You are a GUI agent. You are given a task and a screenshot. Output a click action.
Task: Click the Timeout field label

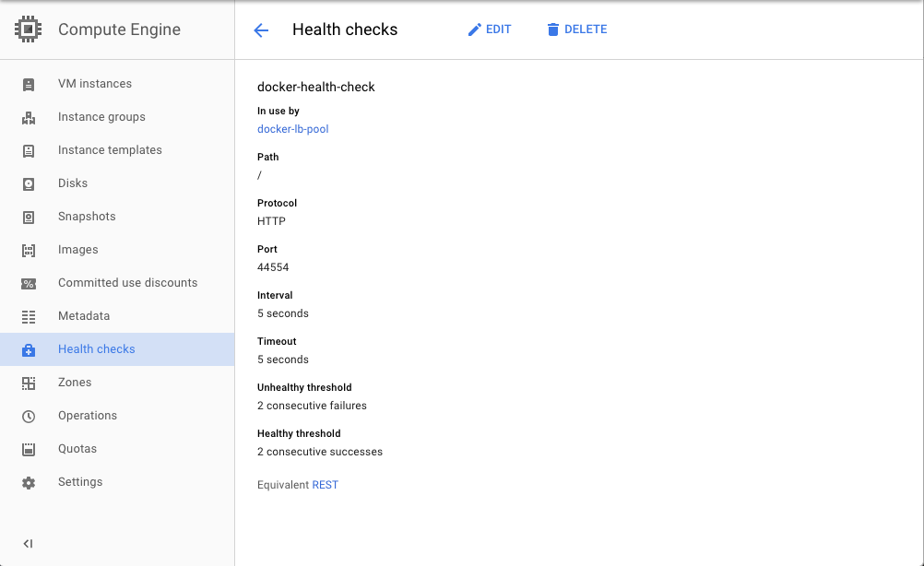pyautogui.click(x=277, y=342)
